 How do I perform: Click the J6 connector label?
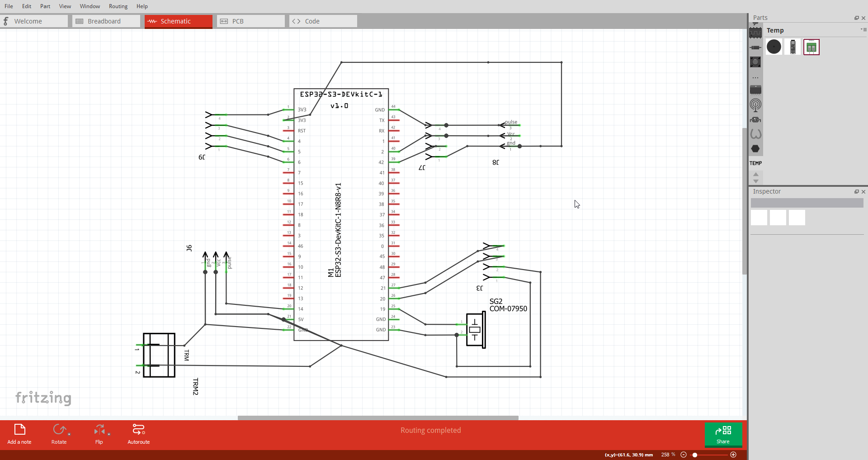tap(189, 248)
